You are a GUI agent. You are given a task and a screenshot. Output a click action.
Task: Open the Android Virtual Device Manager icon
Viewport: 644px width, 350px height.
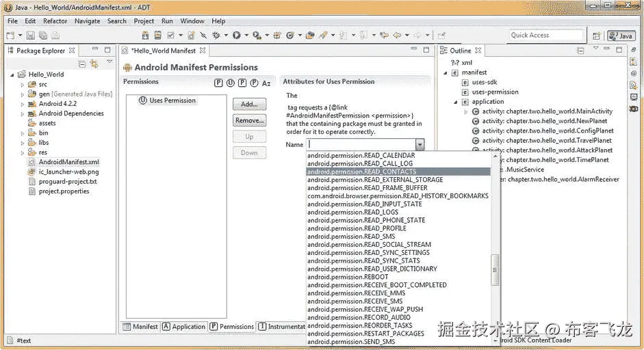(x=157, y=36)
